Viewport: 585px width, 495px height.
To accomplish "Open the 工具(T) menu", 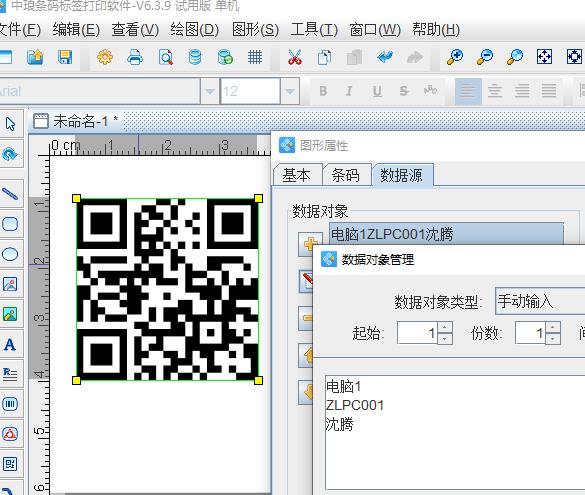I will tap(314, 29).
